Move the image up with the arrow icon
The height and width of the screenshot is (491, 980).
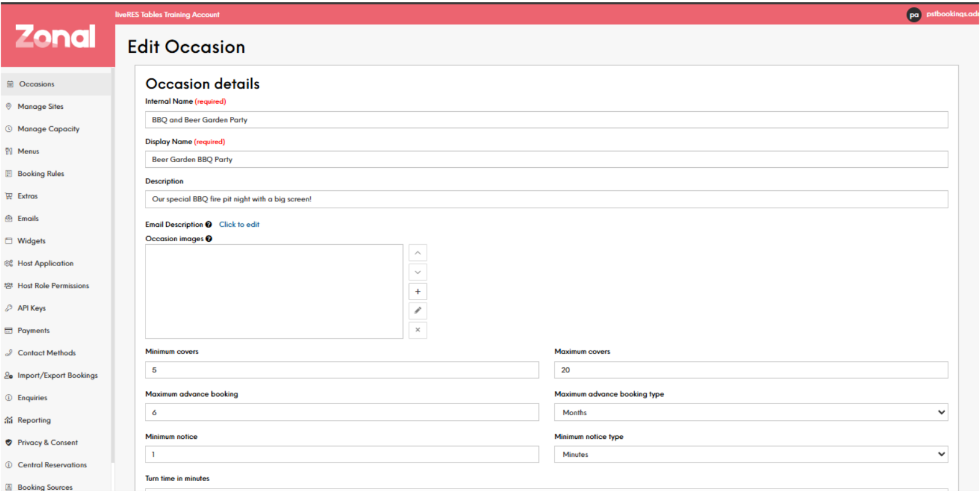417,253
